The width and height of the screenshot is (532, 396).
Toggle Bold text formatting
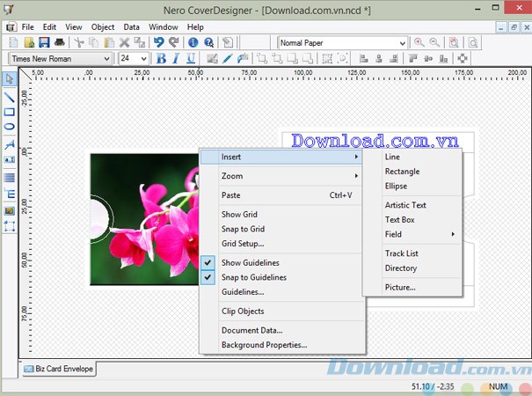[161, 59]
